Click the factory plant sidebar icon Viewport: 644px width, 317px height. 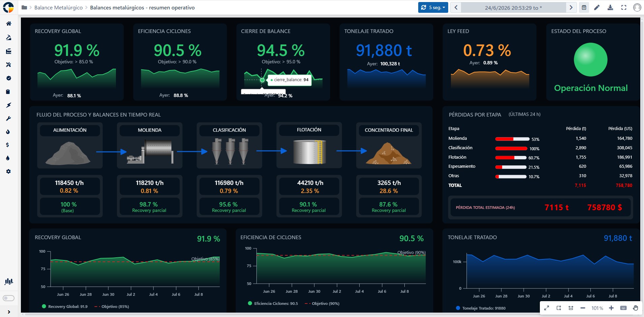tap(8, 51)
